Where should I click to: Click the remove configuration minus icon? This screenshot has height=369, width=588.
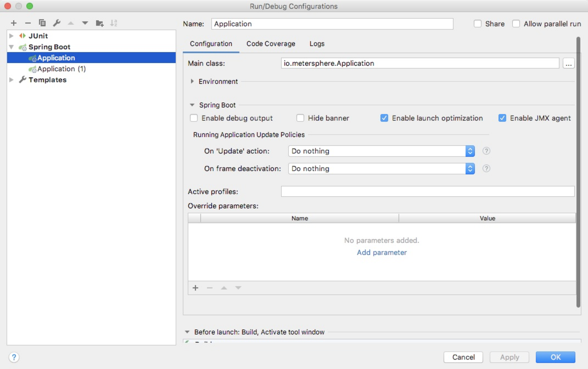(x=28, y=23)
